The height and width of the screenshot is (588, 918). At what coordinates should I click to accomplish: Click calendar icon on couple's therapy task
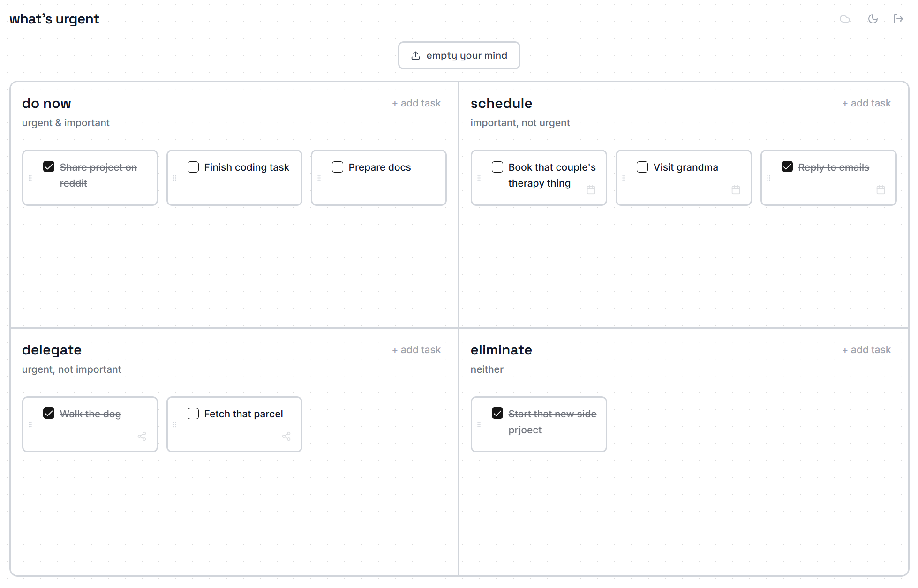point(591,190)
